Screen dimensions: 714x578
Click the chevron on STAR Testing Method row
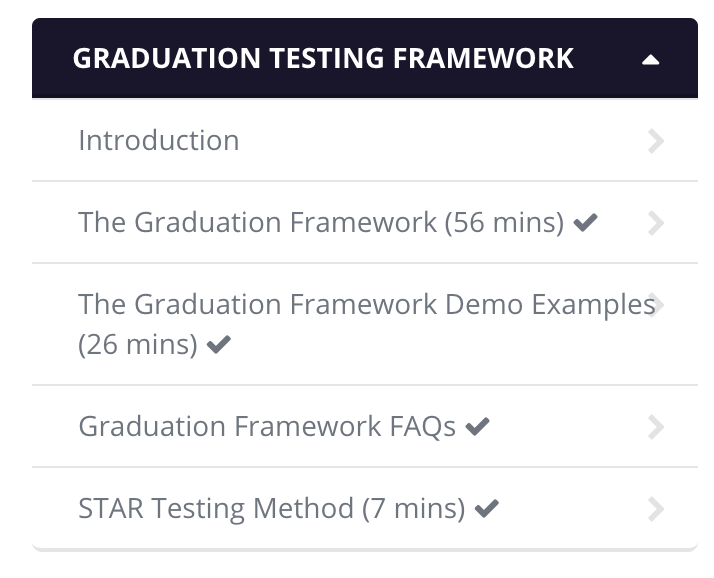coord(656,509)
